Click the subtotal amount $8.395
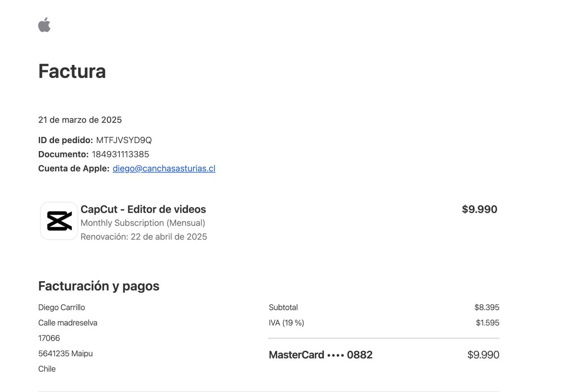 [487, 308]
